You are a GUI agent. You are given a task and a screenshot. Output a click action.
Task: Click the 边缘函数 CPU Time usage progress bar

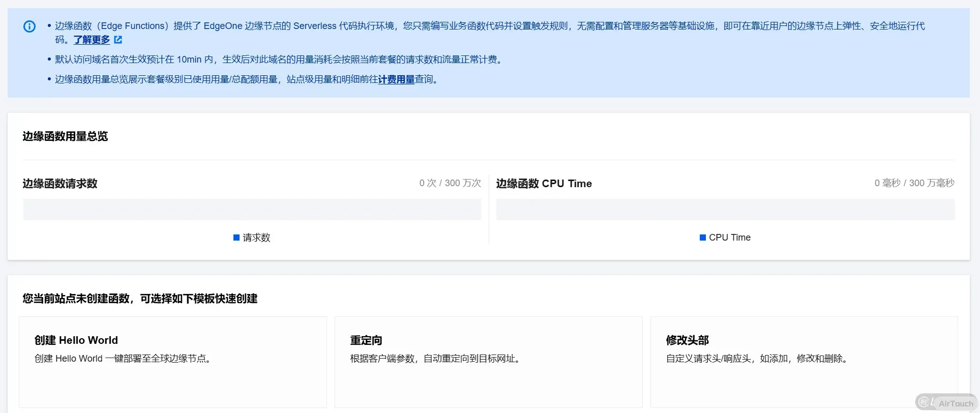725,210
